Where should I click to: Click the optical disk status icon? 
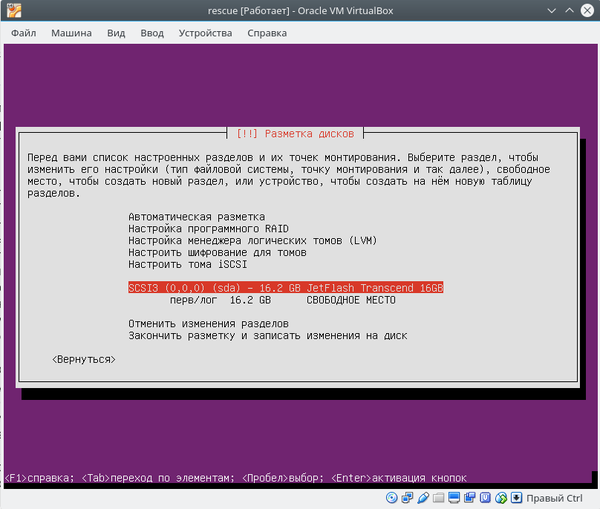click(391, 498)
